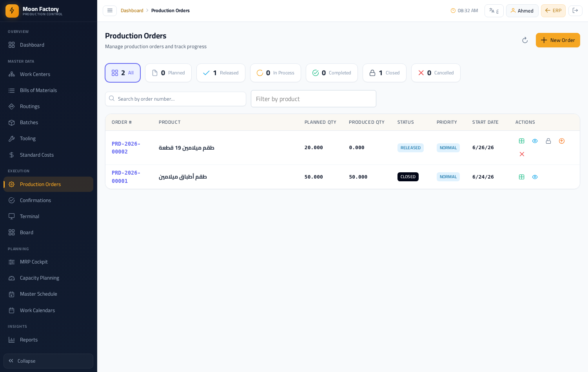Screen dimensions: 588x372
Task: Click planned quantity 20.000
Action: 314,148
